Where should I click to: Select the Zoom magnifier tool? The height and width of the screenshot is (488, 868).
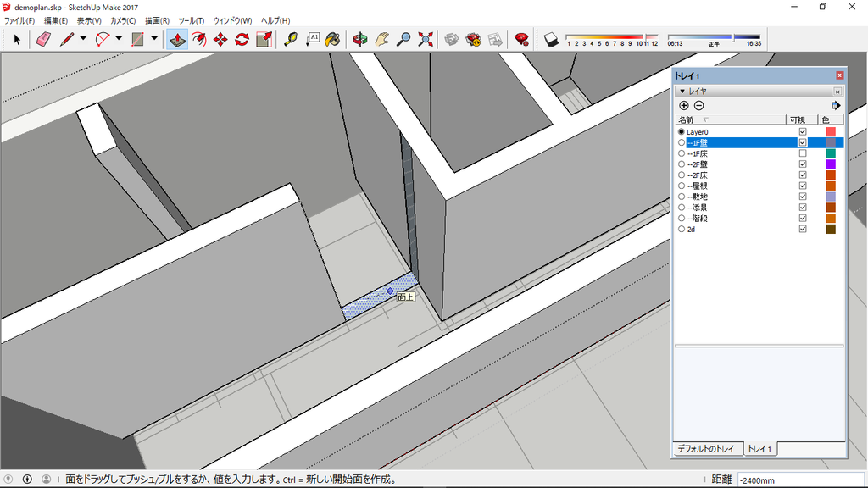tap(403, 39)
